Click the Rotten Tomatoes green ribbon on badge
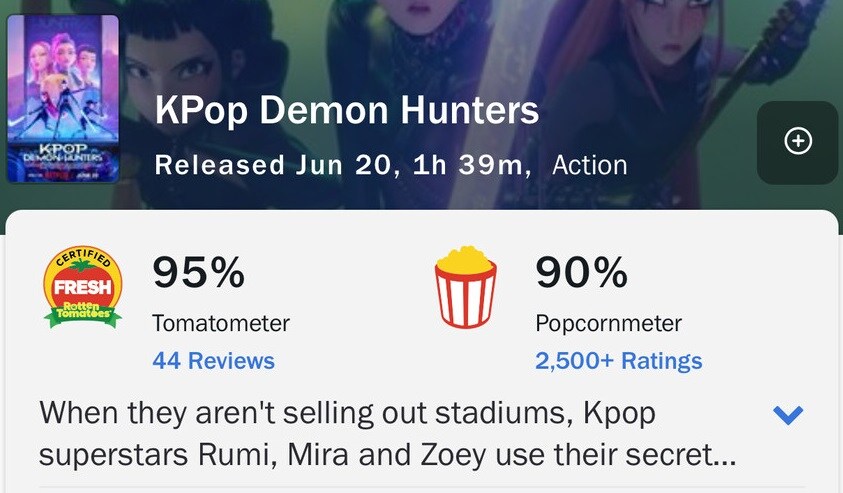The width and height of the screenshot is (843, 493). click(83, 315)
